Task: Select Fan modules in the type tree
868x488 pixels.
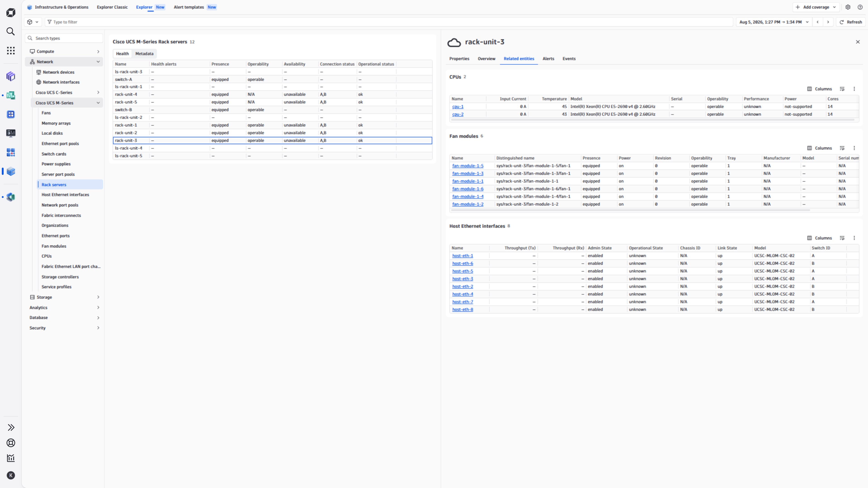Action: click(x=54, y=246)
